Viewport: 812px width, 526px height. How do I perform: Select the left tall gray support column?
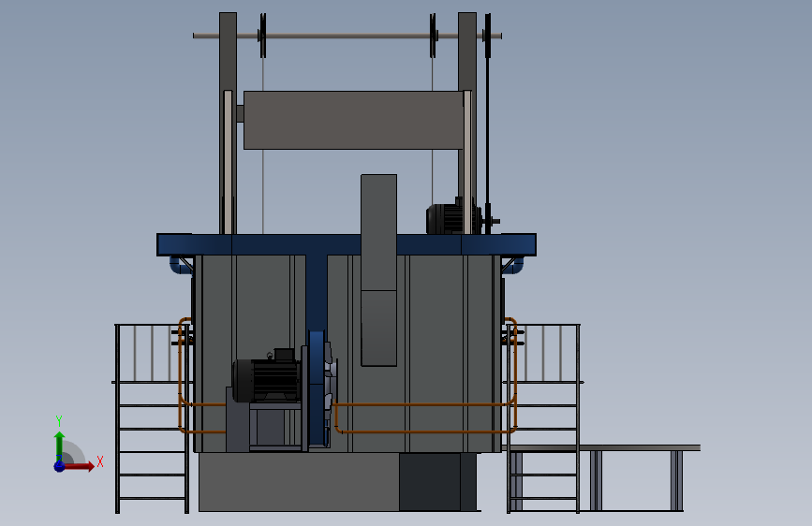pyautogui.click(x=228, y=124)
